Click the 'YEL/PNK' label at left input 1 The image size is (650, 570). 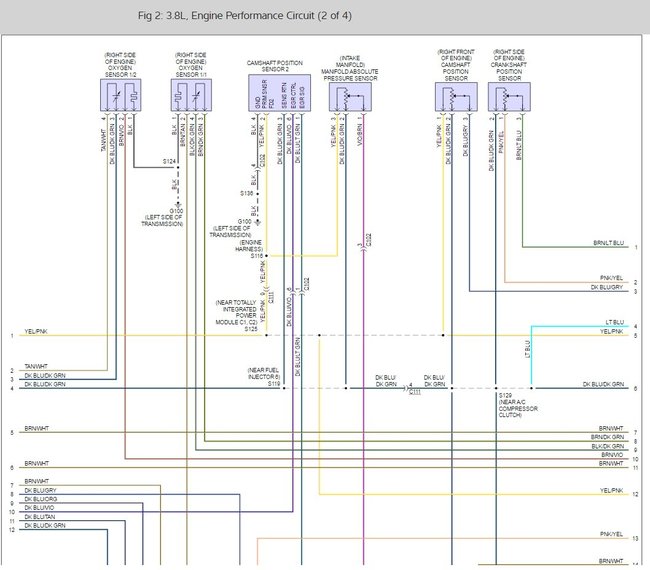click(x=36, y=331)
